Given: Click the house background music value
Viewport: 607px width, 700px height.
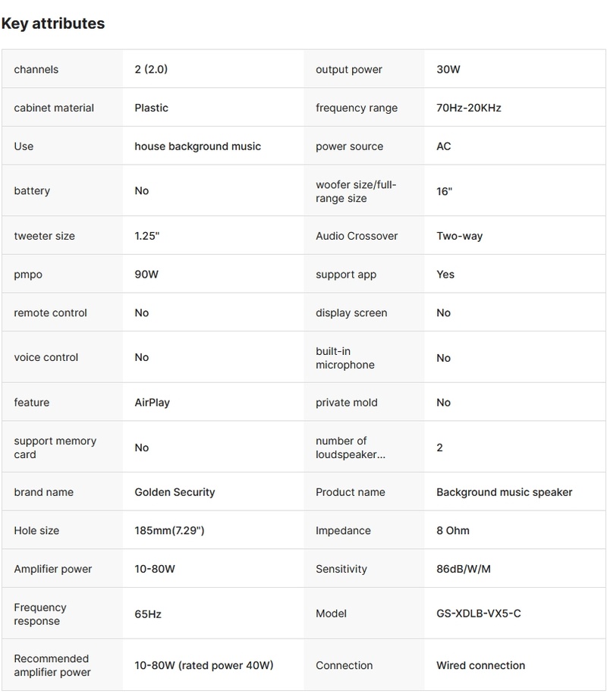Looking at the screenshot, I should pos(197,146).
